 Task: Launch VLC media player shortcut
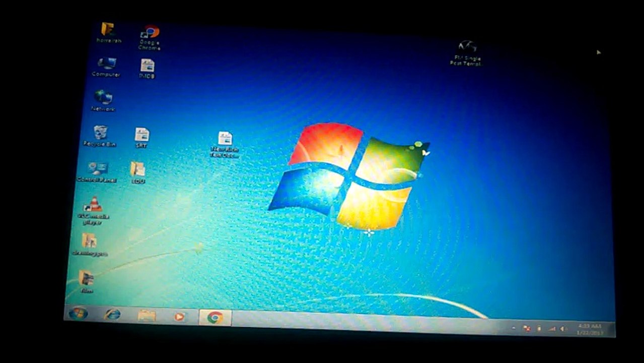pyautogui.click(x=93, y=210)
